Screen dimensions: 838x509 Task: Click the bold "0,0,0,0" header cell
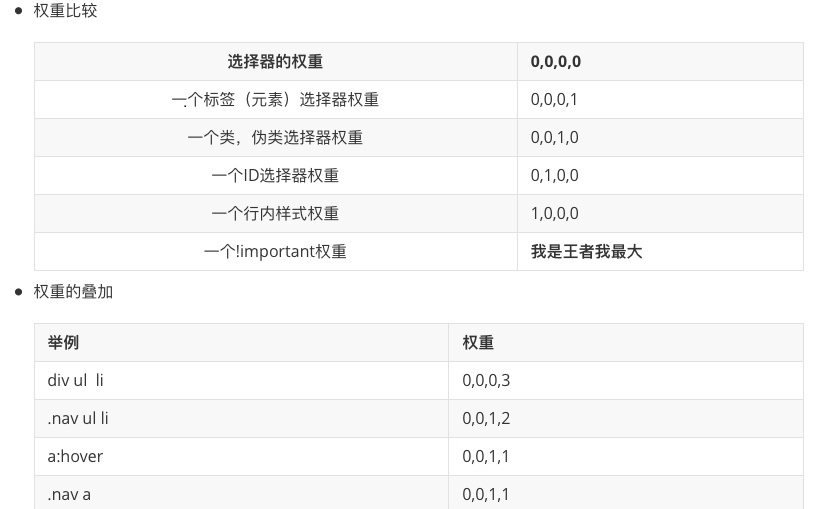[x=555, y=62]
